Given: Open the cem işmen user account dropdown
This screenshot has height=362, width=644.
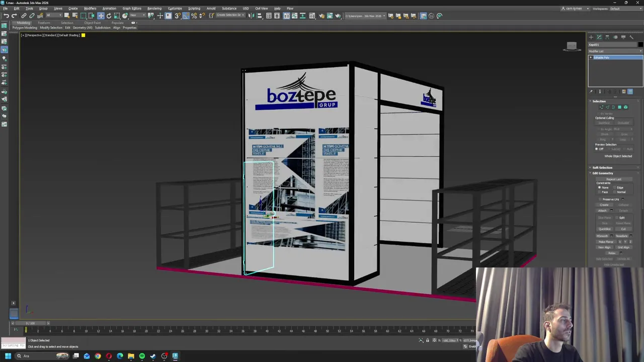Looking at the screenshot, I should (x=575, y=9).
